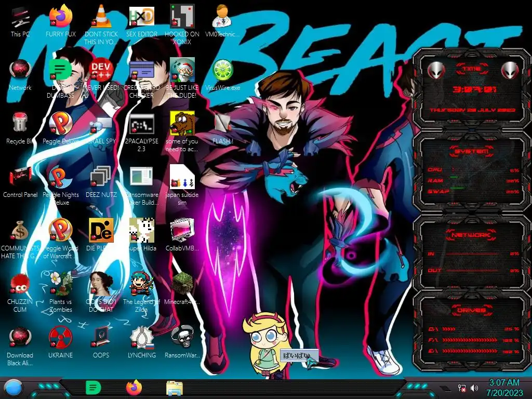Open the UKRAINE radiation symbol icon

coord(60,337)
